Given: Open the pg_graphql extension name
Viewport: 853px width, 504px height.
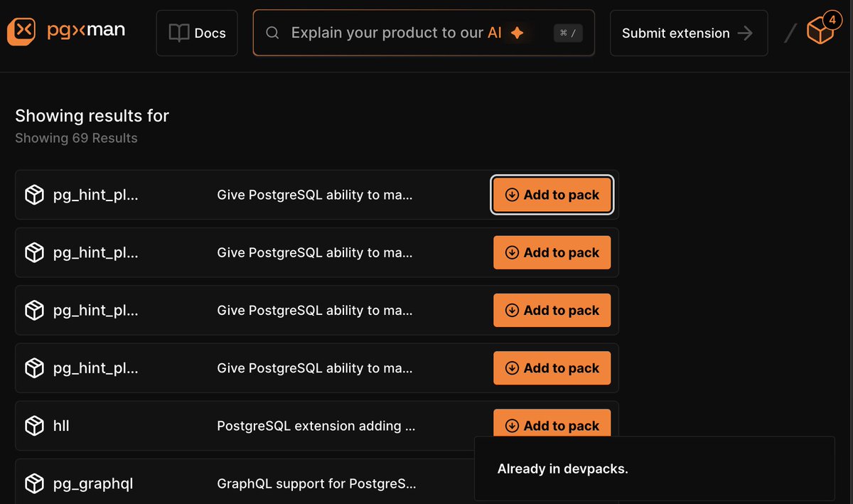Looking at the screenshot, I should coord(93,484).
